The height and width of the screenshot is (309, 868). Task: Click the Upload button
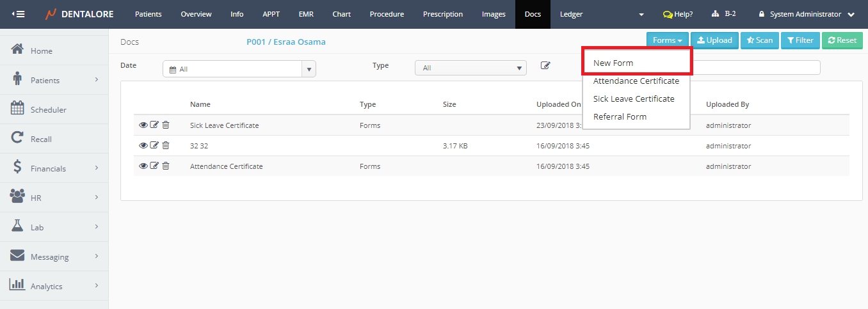click(714, 40)
